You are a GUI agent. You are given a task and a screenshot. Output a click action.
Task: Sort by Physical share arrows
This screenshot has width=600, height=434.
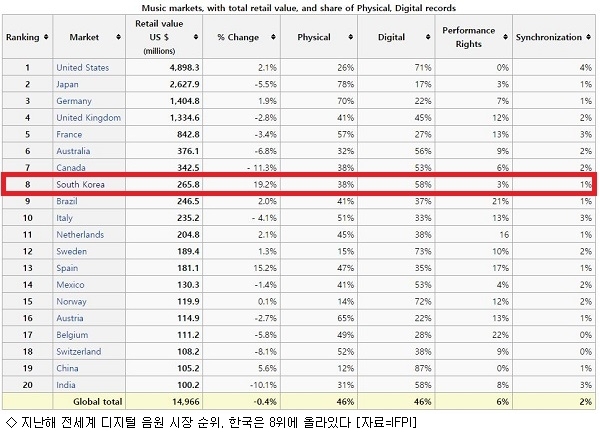click(350, 37)
